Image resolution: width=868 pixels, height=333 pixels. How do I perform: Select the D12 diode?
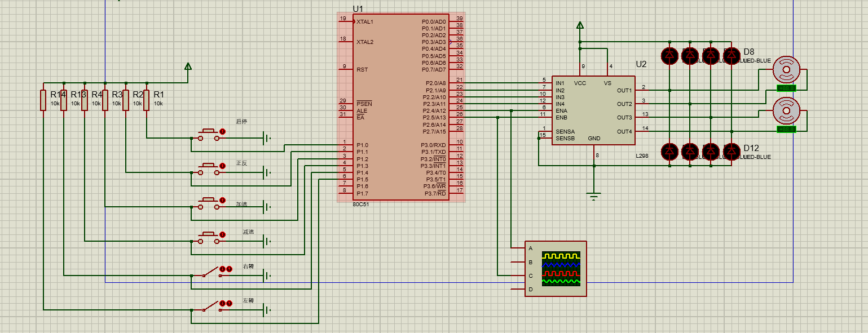pos(732,151)
